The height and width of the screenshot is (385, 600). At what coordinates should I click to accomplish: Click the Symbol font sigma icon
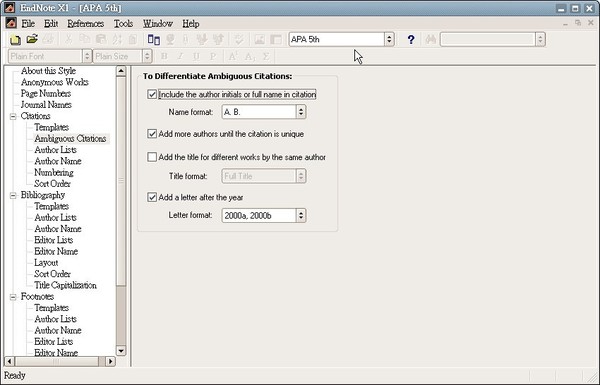266,56
